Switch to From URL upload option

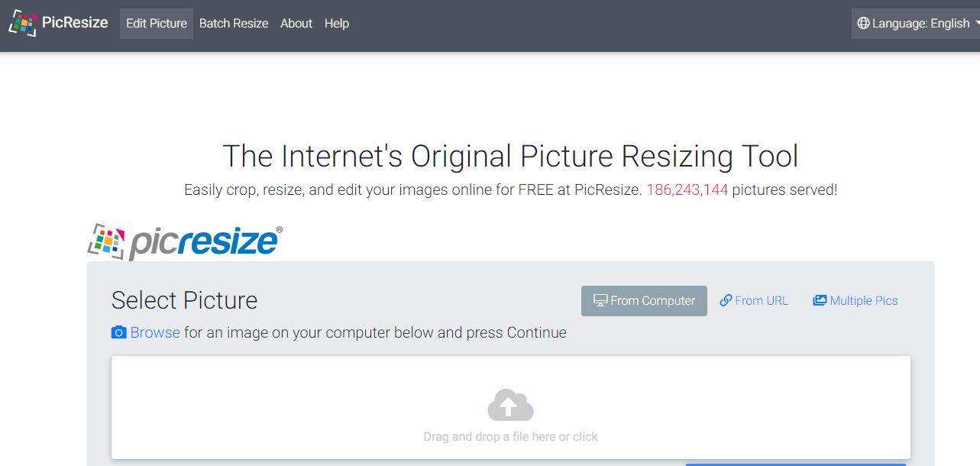(761, 301)
